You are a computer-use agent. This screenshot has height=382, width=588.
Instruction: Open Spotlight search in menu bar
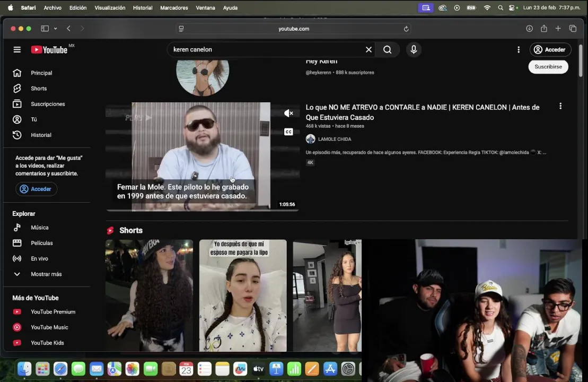coord(500,7)
